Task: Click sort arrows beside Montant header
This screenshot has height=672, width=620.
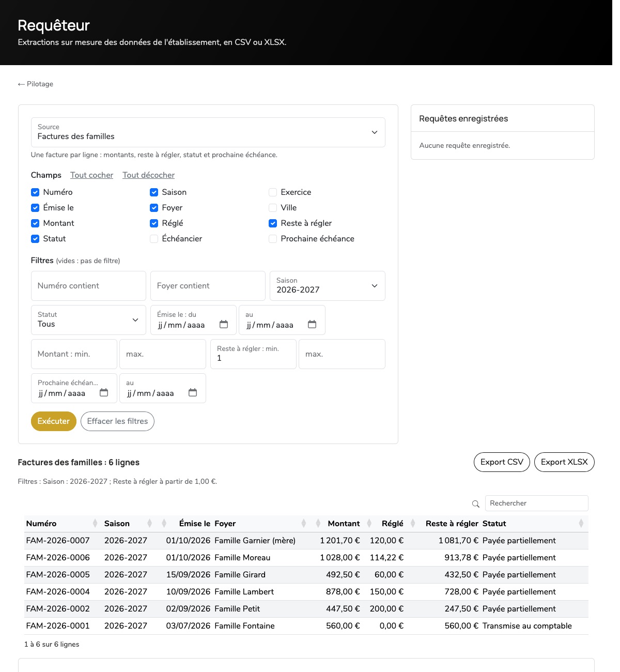Action: point(318,523)
